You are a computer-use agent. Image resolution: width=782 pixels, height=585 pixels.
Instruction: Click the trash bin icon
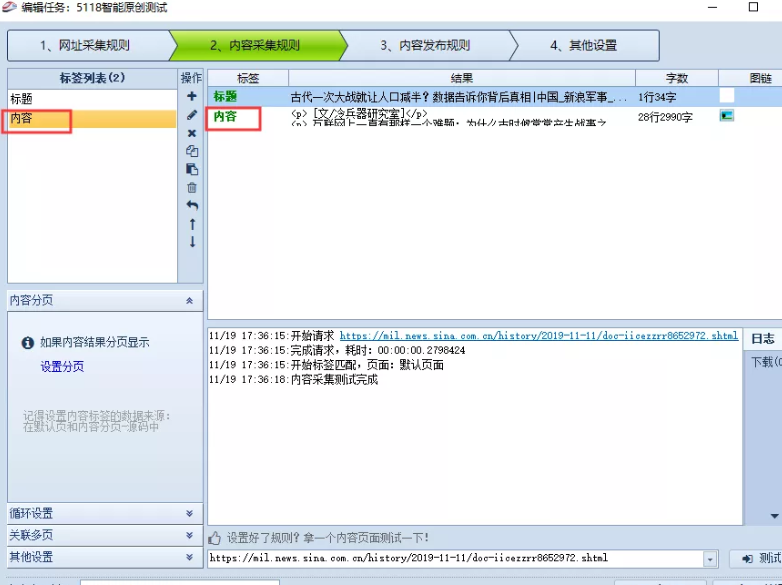(192, 187)
